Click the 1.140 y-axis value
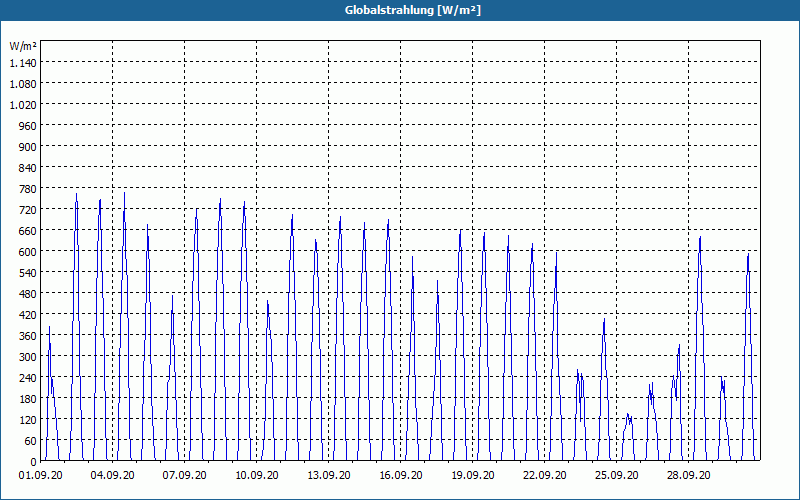This screenshot has height=500, width=800. tap(23, 63)
